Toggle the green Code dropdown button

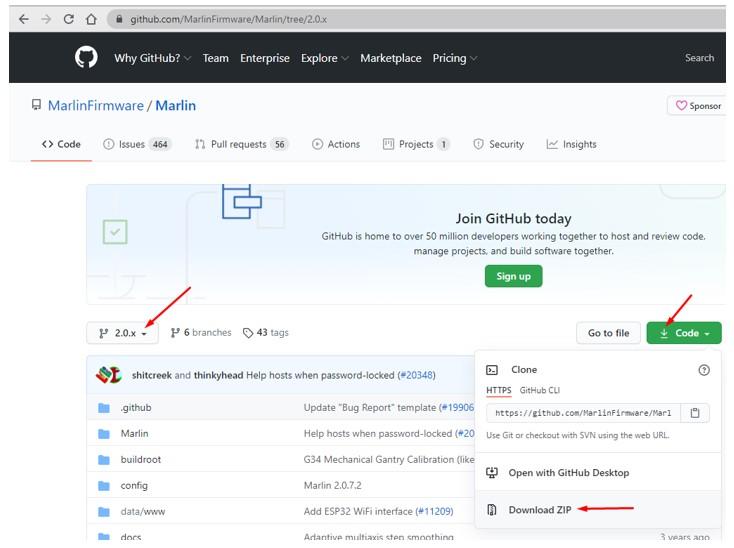684,333
